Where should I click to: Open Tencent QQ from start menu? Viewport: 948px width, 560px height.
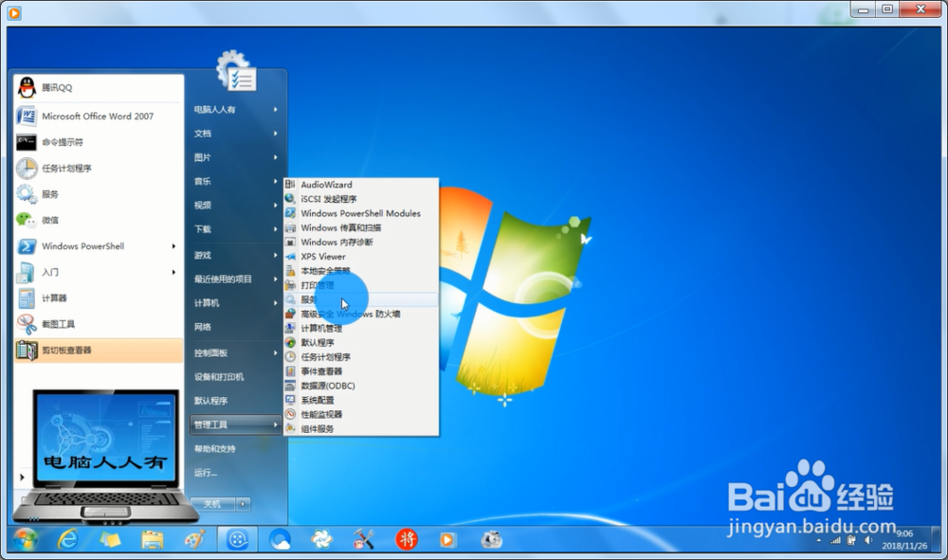(99, 87)
